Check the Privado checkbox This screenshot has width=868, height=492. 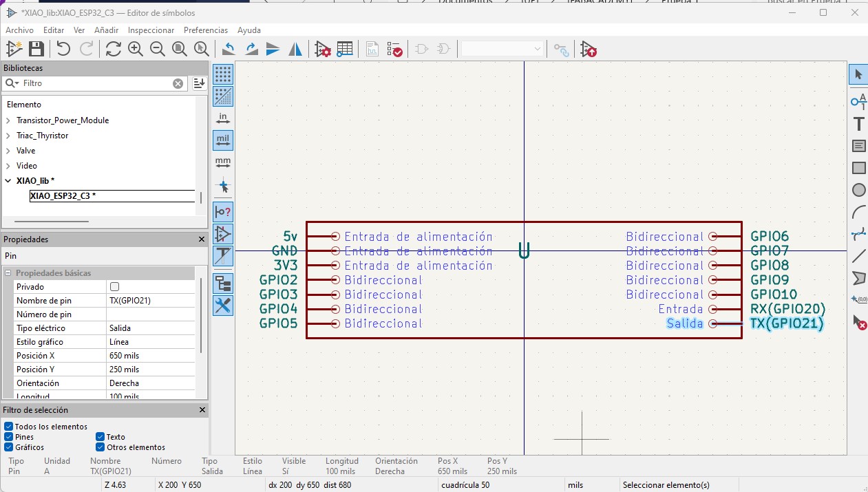(x=115, y=287)
